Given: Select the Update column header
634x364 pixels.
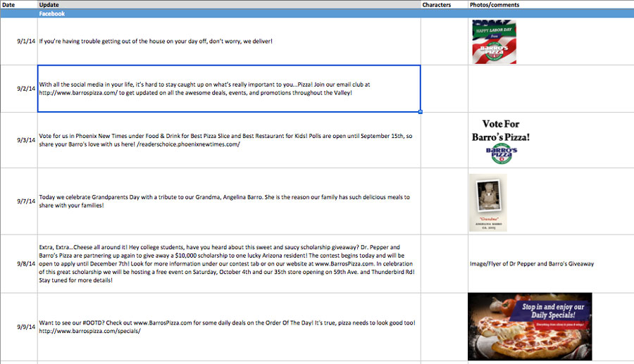Looking at the screenshot, I should [229, 5].
